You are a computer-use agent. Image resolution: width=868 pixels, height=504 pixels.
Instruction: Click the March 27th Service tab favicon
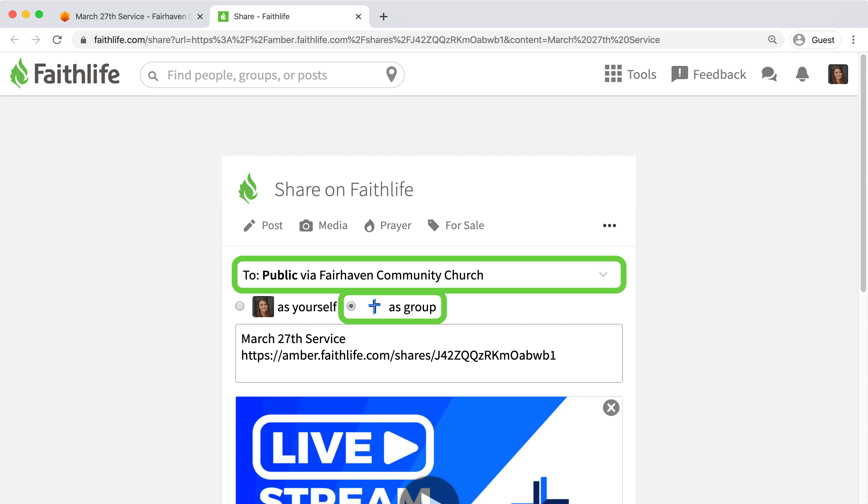click(x=64, y=16)
